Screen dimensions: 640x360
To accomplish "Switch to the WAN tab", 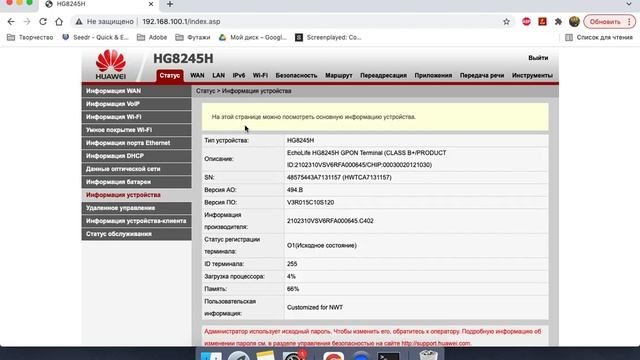I will (x=197, y=76).
